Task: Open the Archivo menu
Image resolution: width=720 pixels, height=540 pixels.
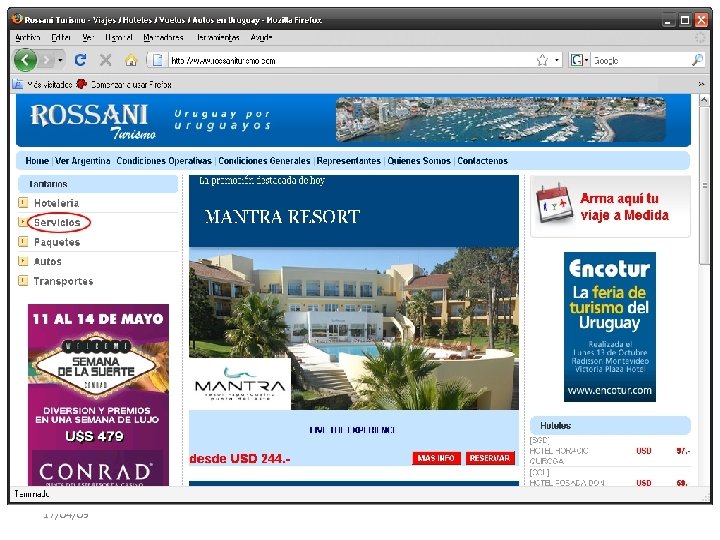Action: pyautogui.click(x=28, y=37)
